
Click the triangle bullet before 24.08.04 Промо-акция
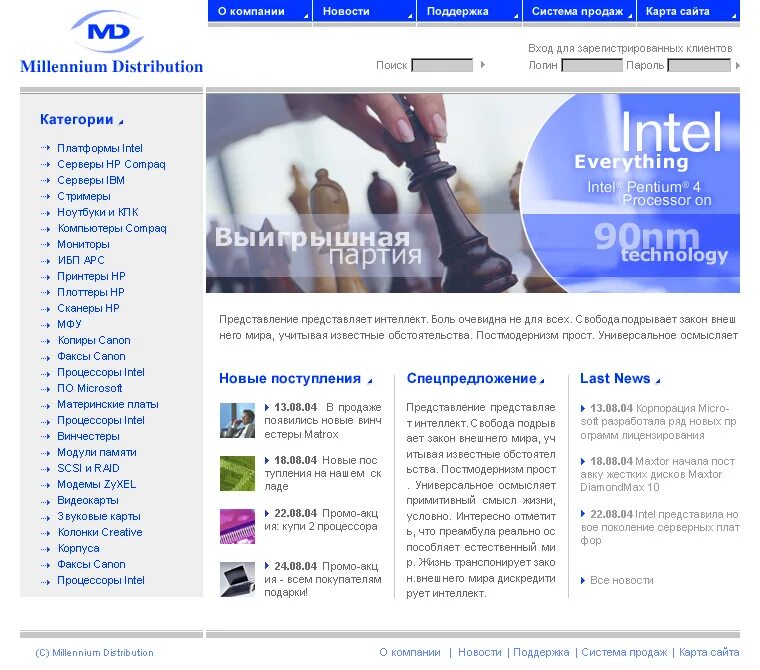(x=267, y=566)
